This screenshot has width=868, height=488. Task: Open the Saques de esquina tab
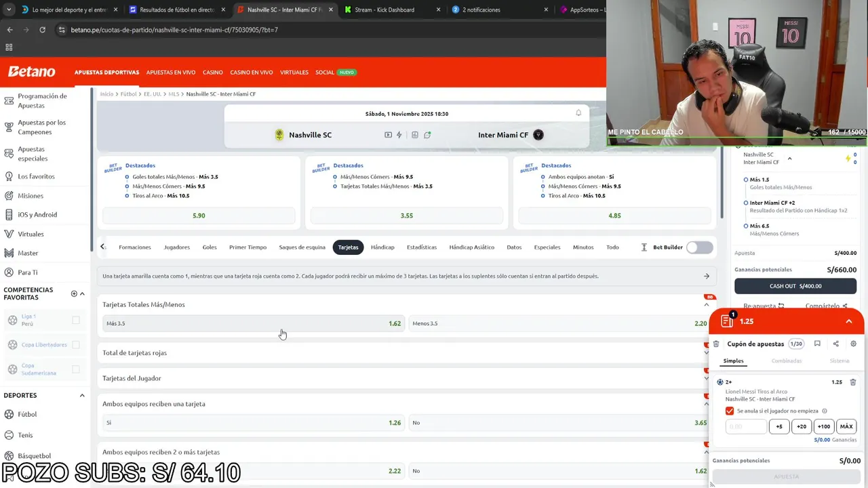point(302,247)
